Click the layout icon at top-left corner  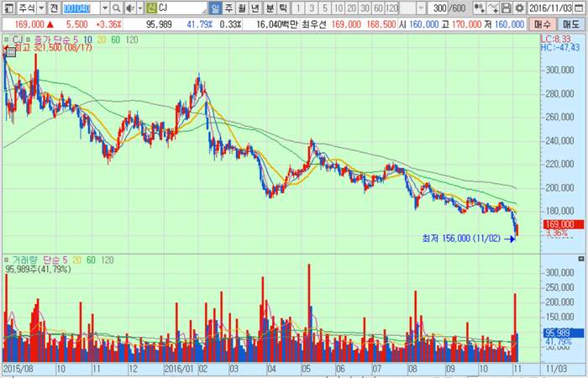point(7,8)
